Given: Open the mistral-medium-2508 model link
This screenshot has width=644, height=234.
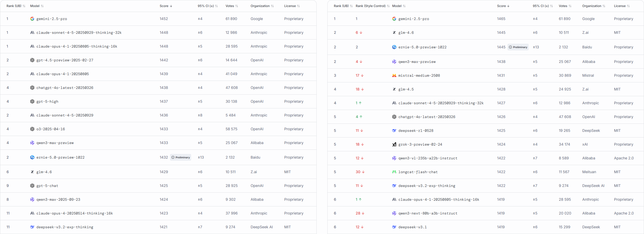Looking at the screenshot, I should tap(419, 75).
